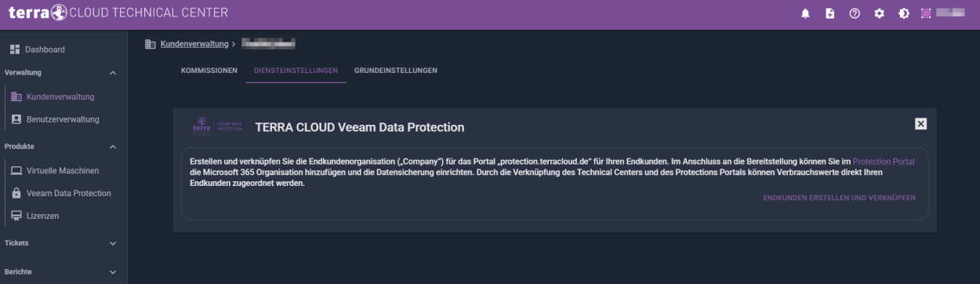Open the settings gear icon
The image size is (980, 284).
pyautogui.click(x=880, y=14)
